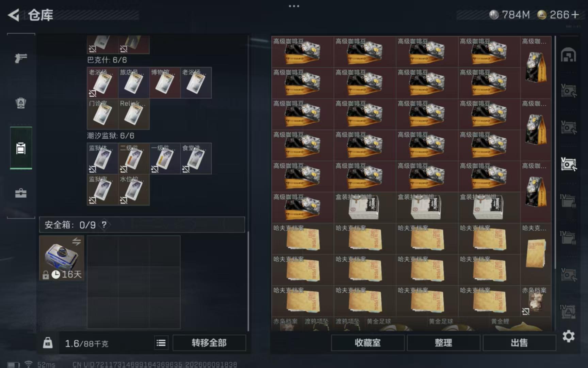Tap the battery icon in status bar

point(13,365)
